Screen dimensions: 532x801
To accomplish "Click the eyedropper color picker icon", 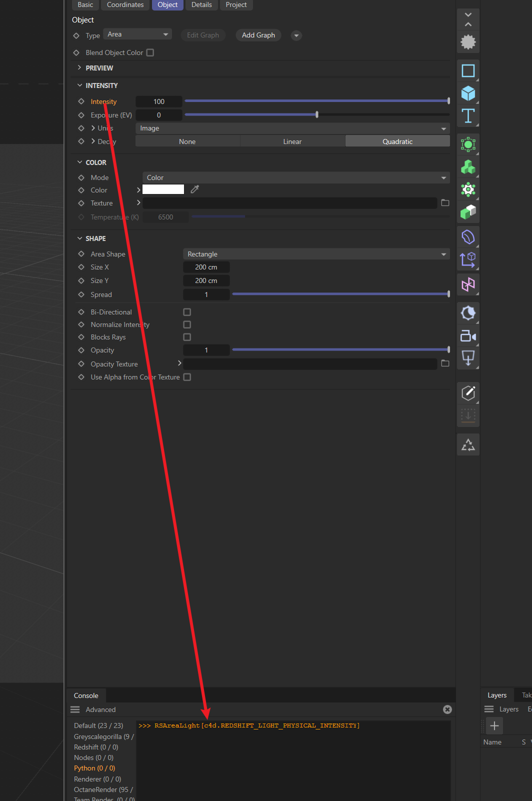I will click(x=195, y=189).
